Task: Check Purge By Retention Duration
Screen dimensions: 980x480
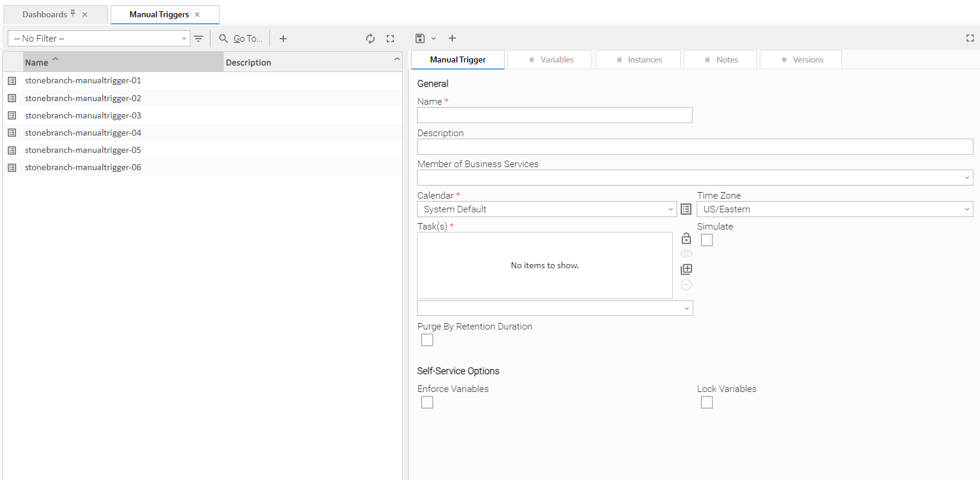Action: (x=427, y=340)
